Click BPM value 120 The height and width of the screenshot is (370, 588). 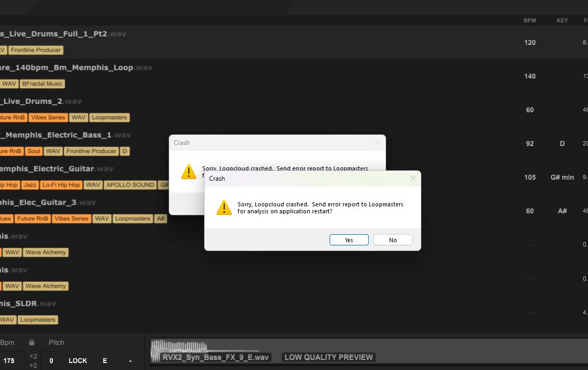coord(530,42)
